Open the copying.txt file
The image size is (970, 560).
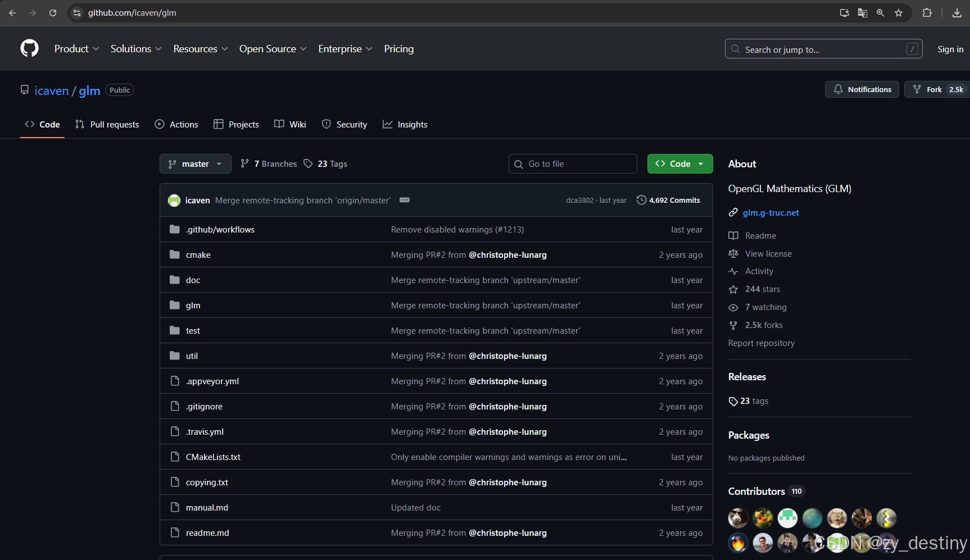[x=207, y=482]
